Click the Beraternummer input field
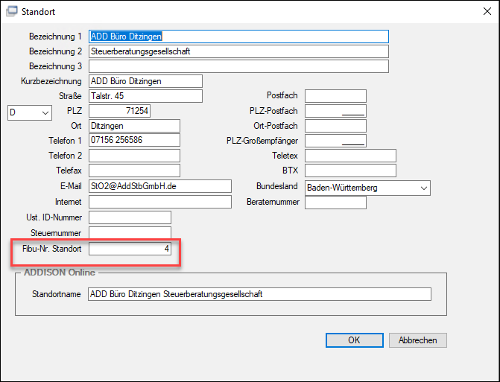Screen dimensions: 500x382 336,202
